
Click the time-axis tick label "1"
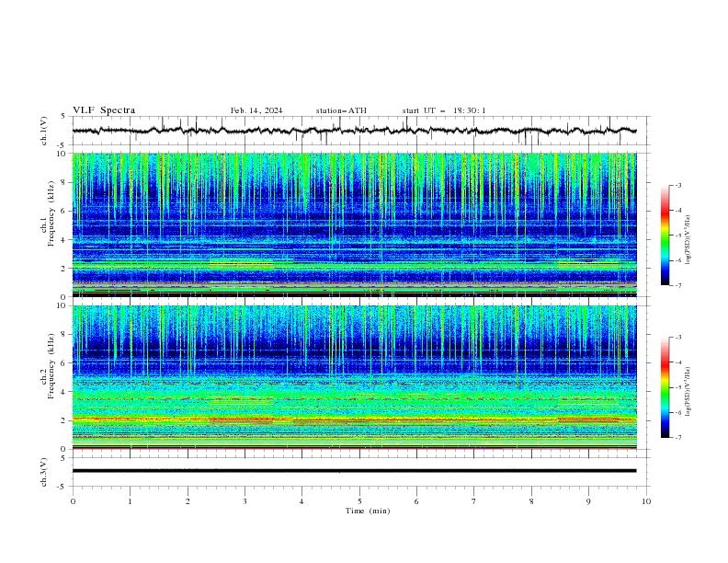pyautogui.click(x=130, y=501)
